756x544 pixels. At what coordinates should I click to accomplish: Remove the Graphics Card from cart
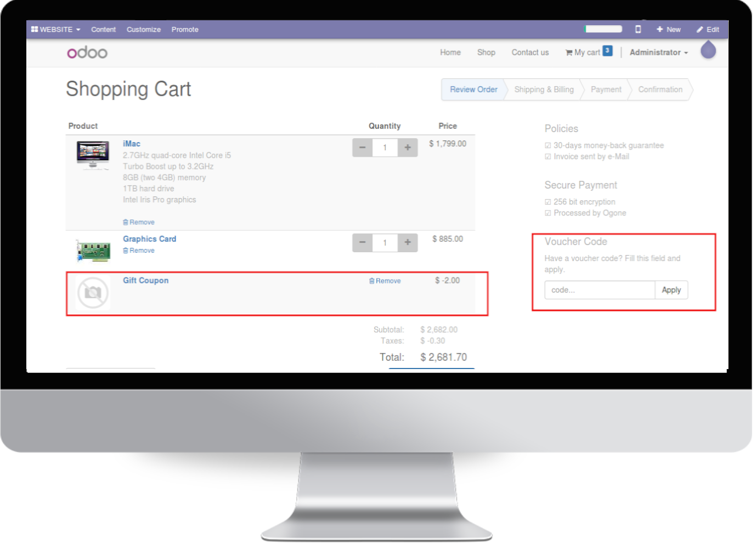point(139,251)
